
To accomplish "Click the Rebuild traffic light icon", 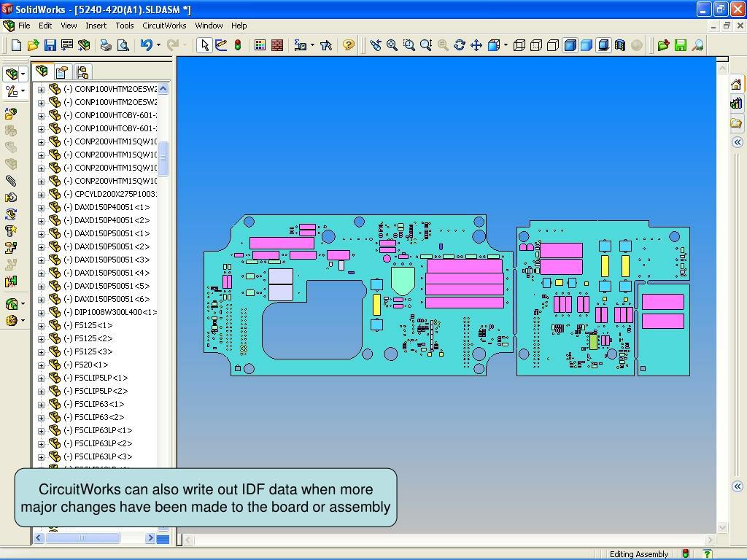I will pyautogui.click(x=238, y=45).
